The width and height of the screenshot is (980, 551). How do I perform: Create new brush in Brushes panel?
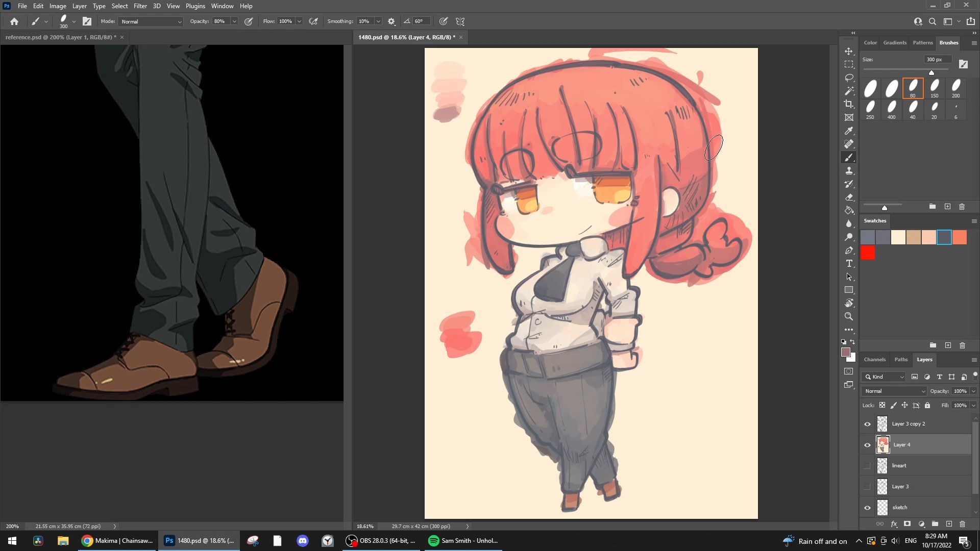[947, 207]
